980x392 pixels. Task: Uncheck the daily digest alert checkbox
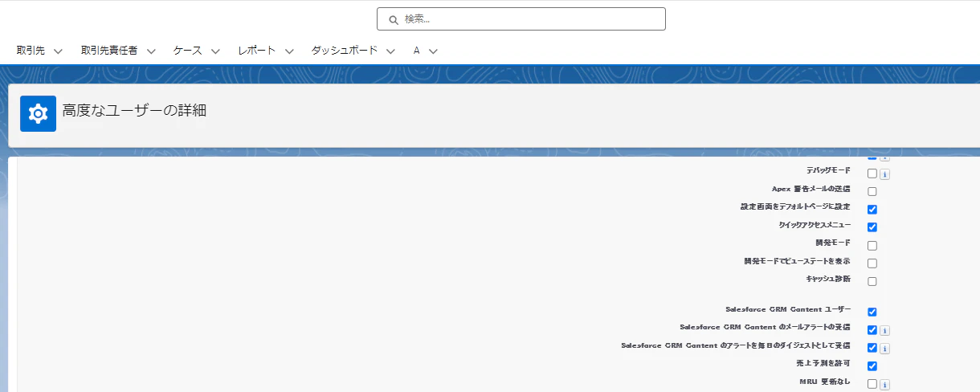tap(872, 348)
